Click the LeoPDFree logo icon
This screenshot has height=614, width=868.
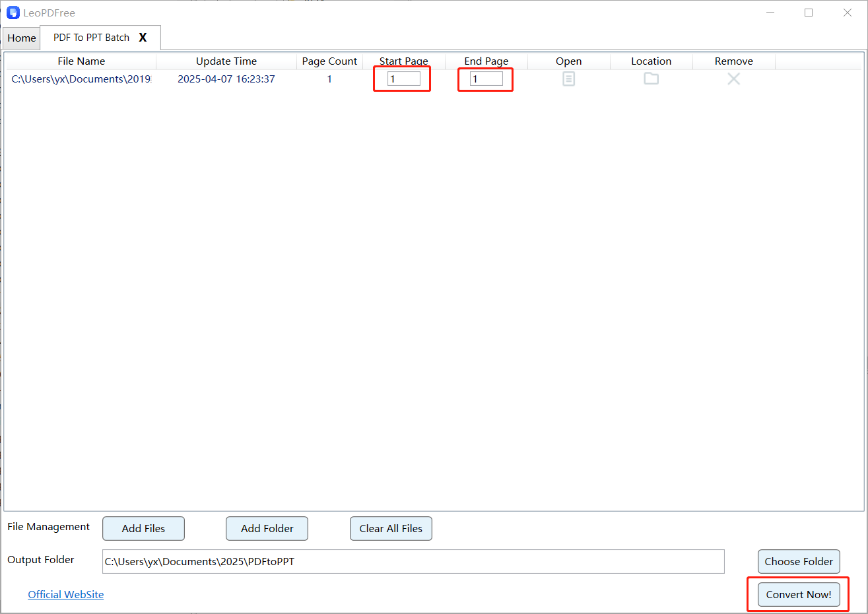(x=13, y=13)
